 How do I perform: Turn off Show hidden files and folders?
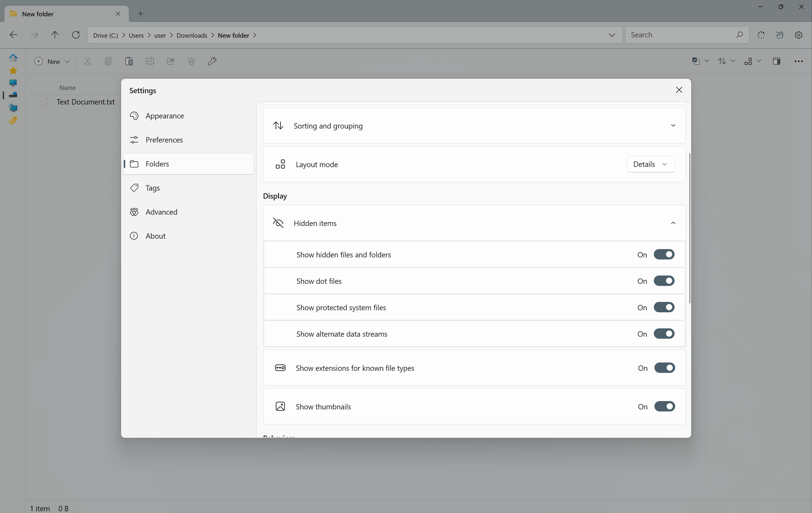click(x=664, y=254)
